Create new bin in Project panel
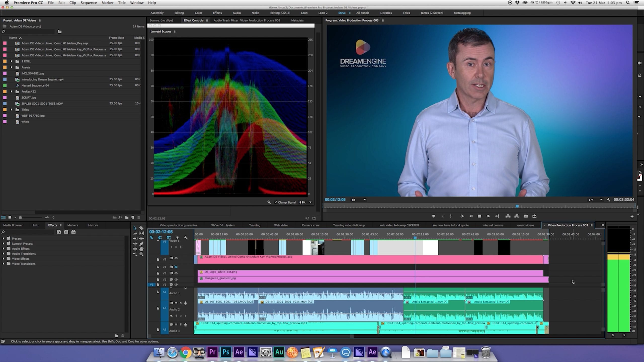This screenshot has height=362, width=644. (127, 217)
